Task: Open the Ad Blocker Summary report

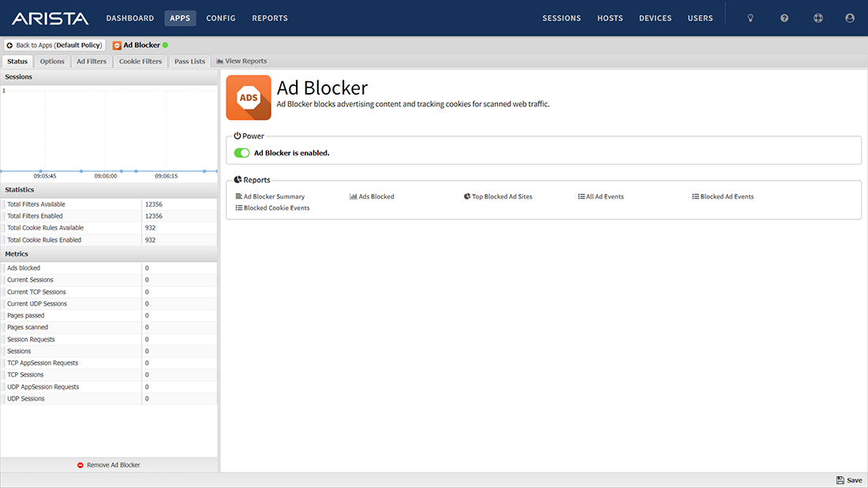Action: (270, 196)
